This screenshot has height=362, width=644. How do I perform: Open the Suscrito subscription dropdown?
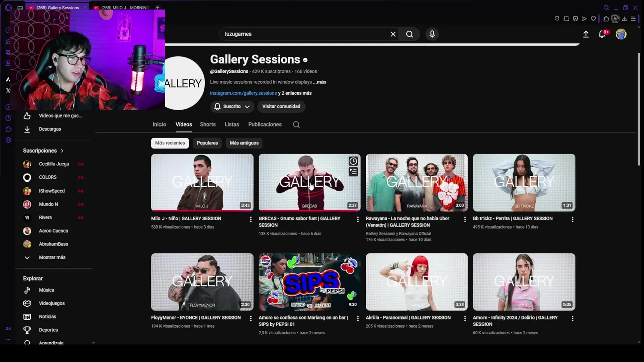pyautogui.click(x=232, y=106)
